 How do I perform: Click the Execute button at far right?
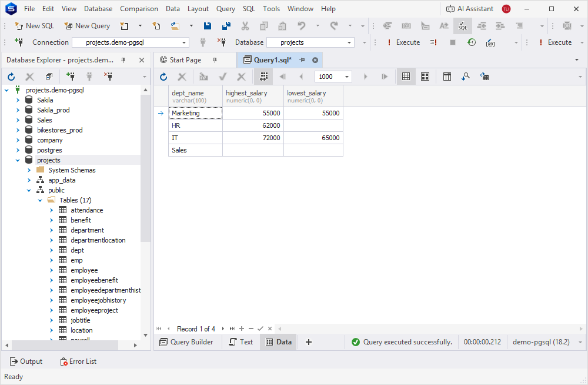pyautogui.click(x=556, y=42)
